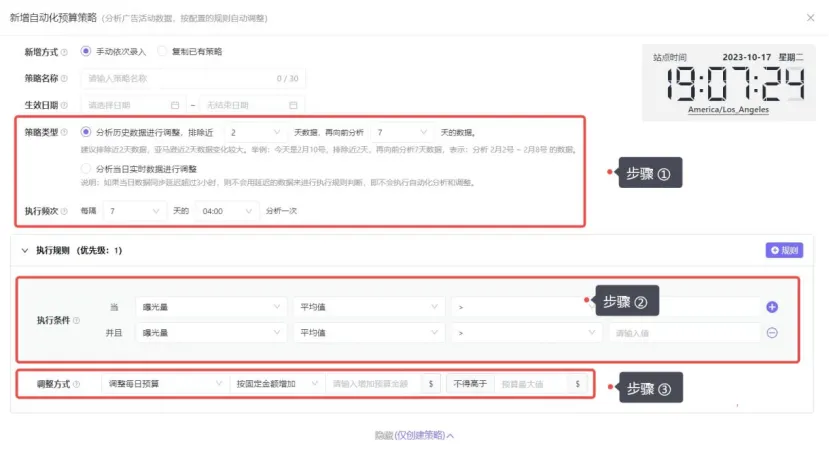Open the exclude recent days dropdown showing 2
Viewport: 830px width, 456px height.
[255, 132]
